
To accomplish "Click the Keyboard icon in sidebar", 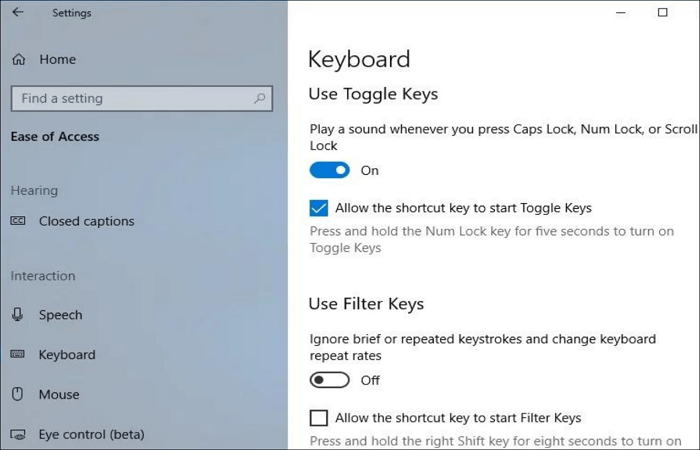I will pyautogui.click(x=18, y=355).
